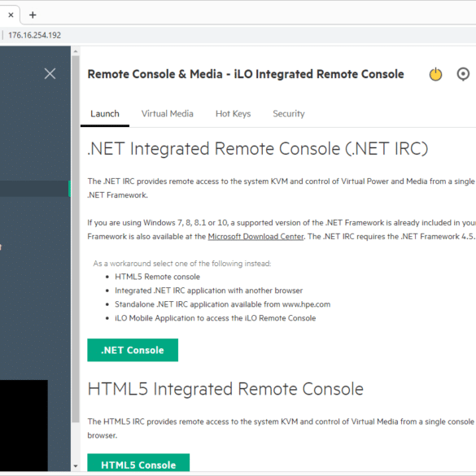
Task: Click the '.NET Integrated Remote Console' heading
Action: click(x=257, y=149)
